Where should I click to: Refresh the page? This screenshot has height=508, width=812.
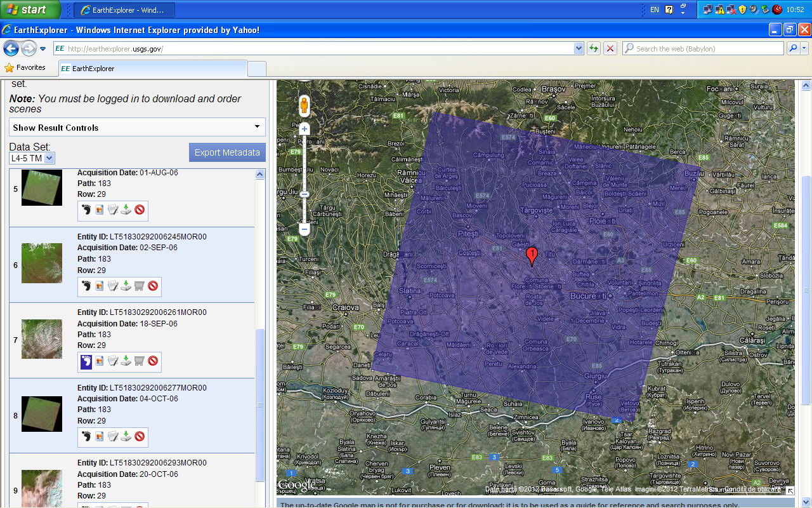coord(594,48)
